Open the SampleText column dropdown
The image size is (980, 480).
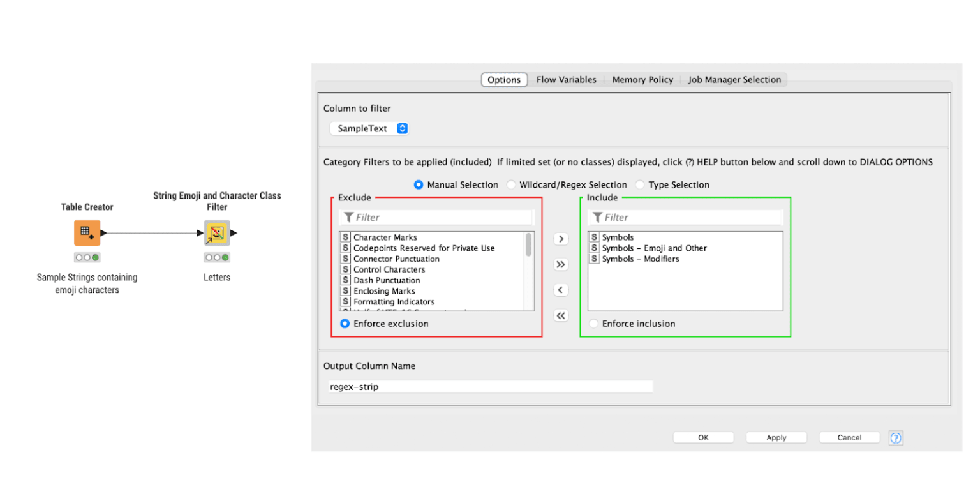(369, 128)
